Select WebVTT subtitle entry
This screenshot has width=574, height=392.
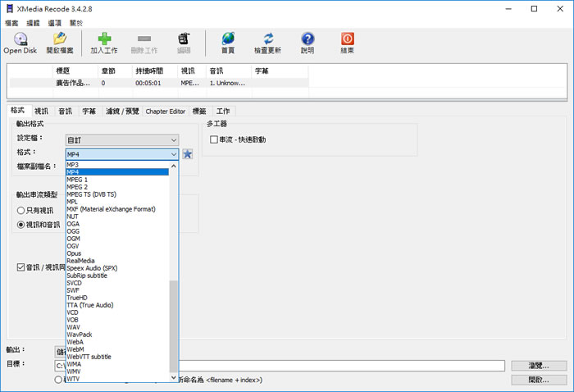point(117,357)
